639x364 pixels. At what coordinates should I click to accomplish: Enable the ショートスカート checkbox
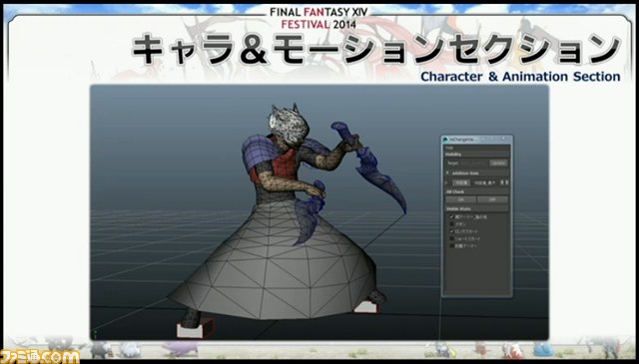[451, 238]
